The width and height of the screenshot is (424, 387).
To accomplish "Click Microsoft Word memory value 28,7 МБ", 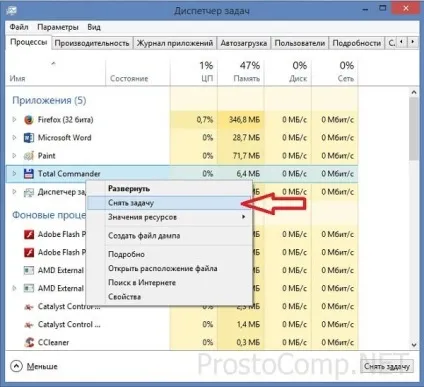I will (x=246, y=138).
